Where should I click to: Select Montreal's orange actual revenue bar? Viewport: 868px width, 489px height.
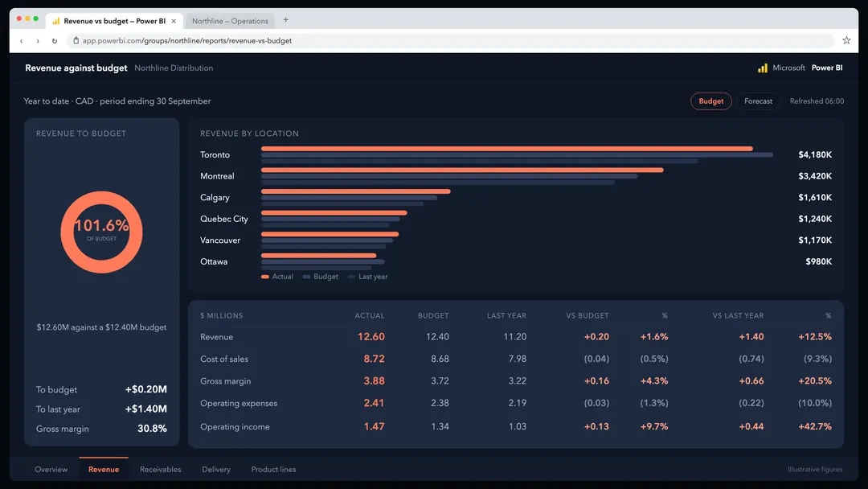[462, 170]
